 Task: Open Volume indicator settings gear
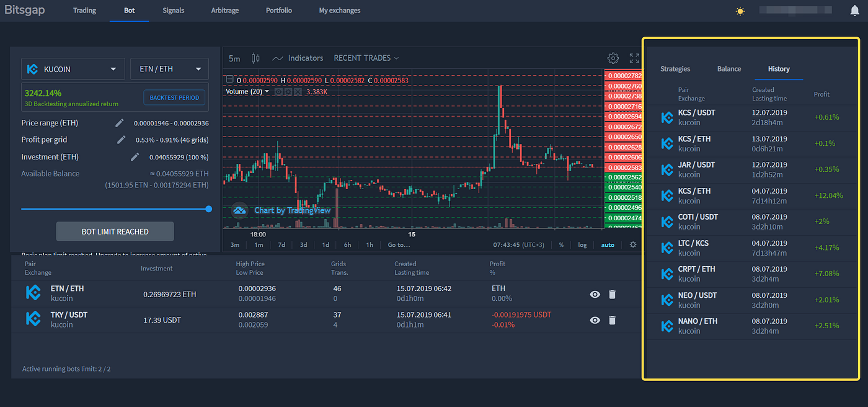click(288, 92)
